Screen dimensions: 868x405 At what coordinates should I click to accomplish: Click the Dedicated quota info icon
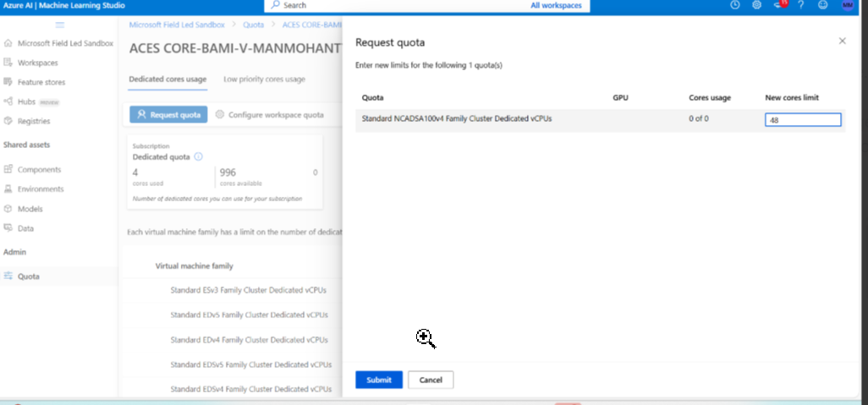(198, 156)
